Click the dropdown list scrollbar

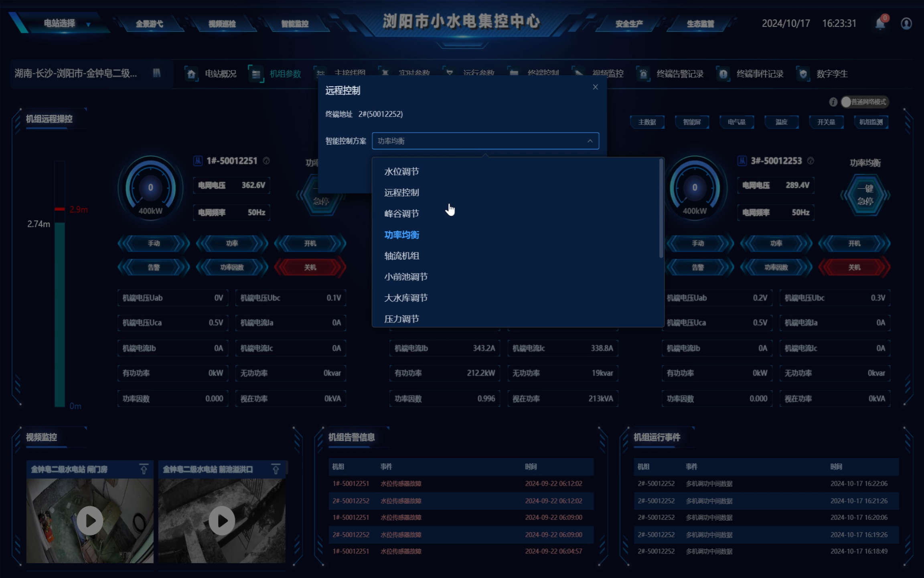pos(661,209)
